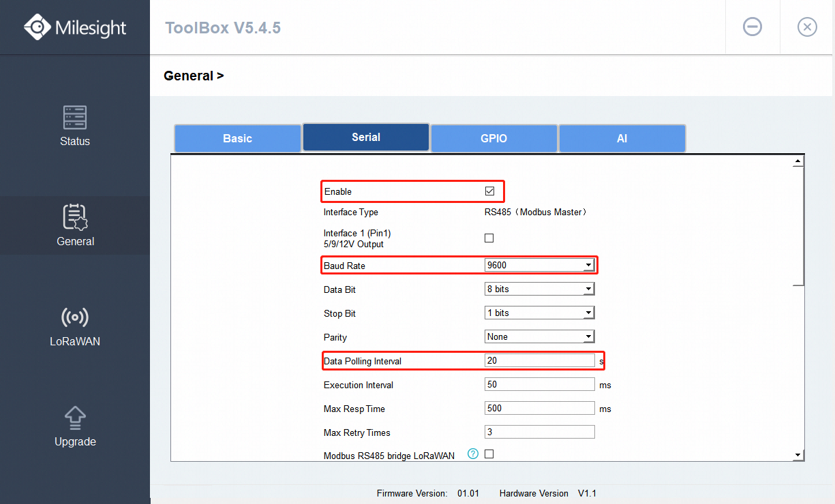Enable Modbus RS485 bridge LoRaWAN checkbox

pyautogui.click(x=489, y=454)
